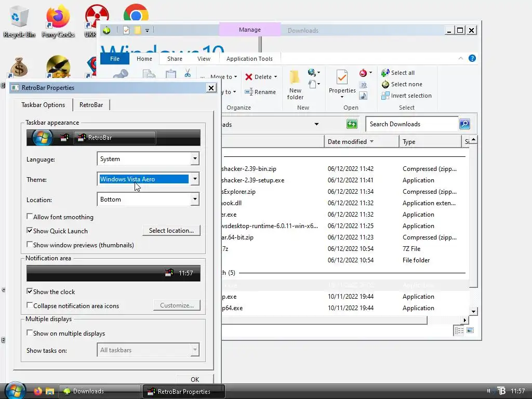
Task: Close the RetroBar Properties dialog
Action: [x=211, y=88]
